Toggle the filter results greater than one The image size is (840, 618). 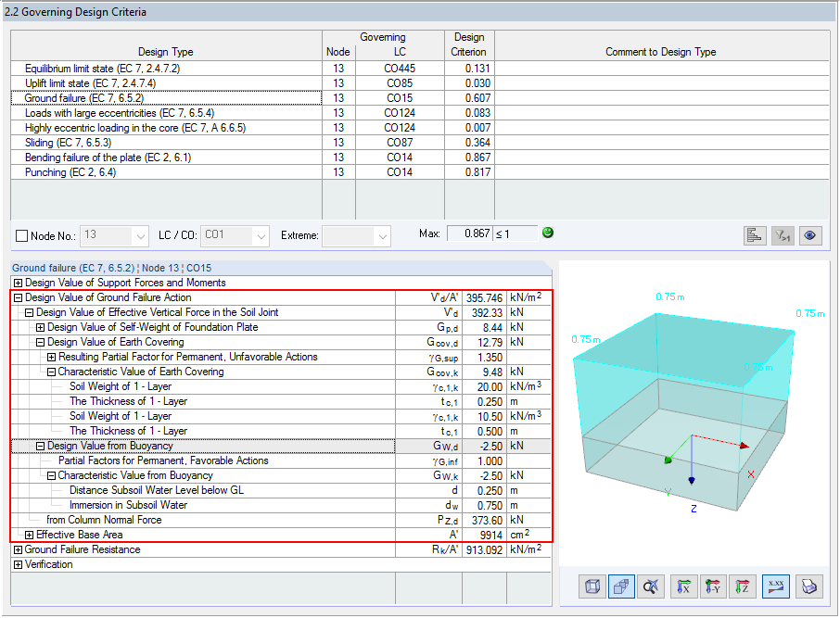click(783, 235)
